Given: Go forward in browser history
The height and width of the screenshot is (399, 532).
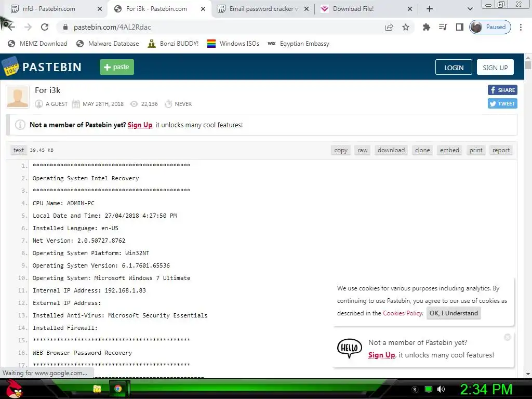Looking at the screenshot, I should (x=28, y=27).
